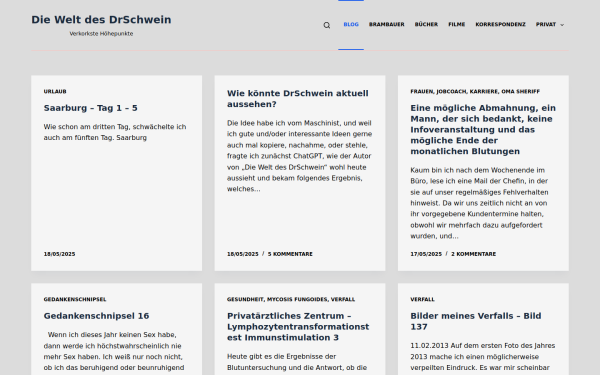Click the tagline Verkorkste Höhepunkte
This screenshot has width=600, height=375.
[x=101, y=34]
